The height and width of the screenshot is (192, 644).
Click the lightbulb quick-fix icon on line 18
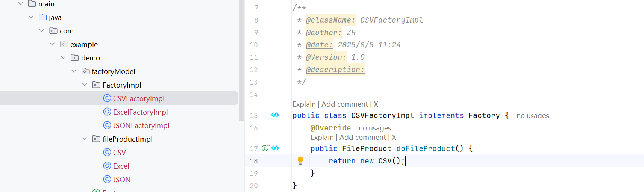300,160
